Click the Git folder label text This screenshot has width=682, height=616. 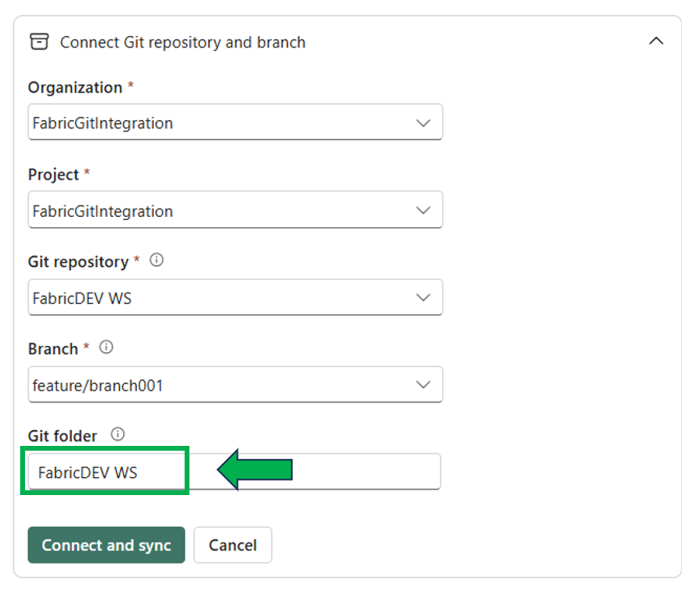pyautogui.click(x=62, y=436)
